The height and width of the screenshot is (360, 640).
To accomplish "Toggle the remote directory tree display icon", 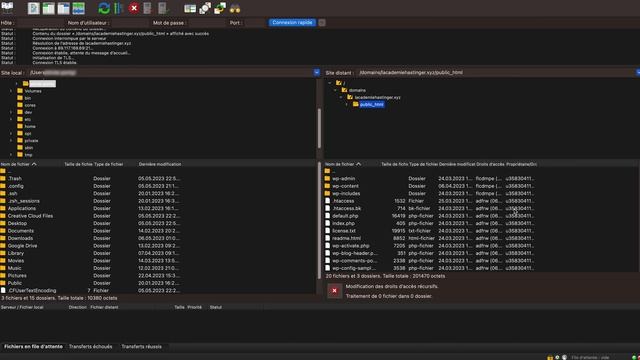I will 64,8.
